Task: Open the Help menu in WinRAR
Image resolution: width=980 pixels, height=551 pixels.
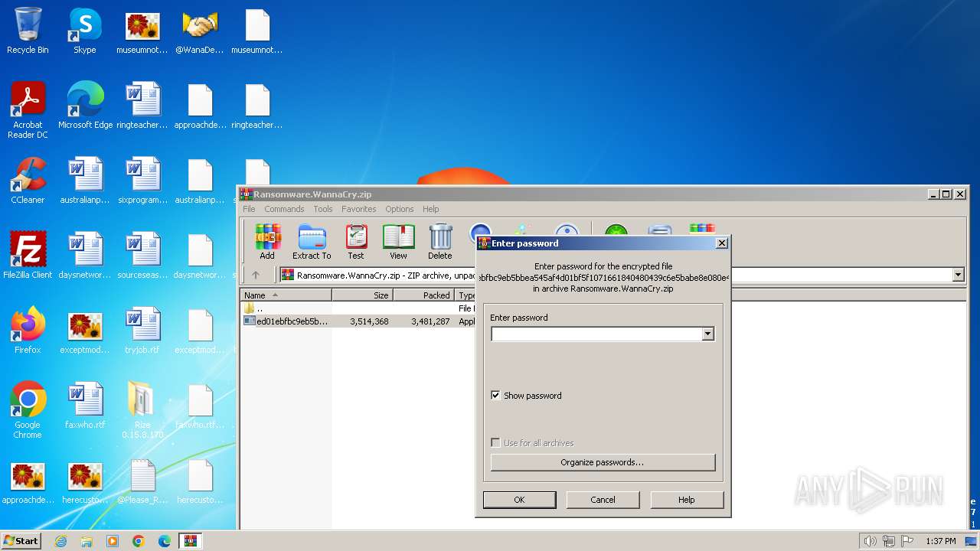Action: point(431,209)
